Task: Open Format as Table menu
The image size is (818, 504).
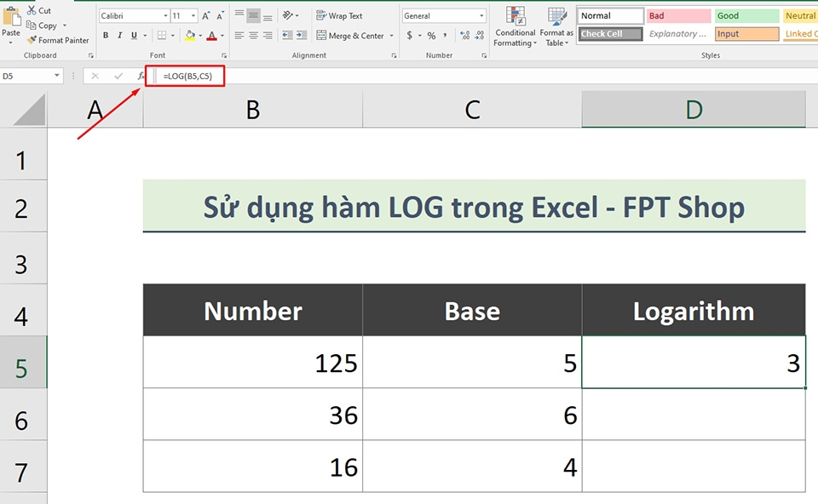Action: [556, 27]
